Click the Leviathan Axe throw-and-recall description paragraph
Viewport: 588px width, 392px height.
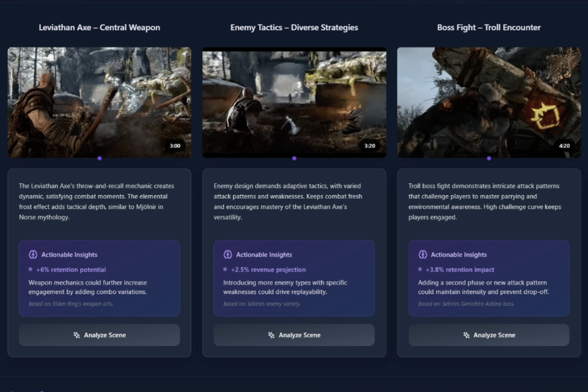click(x=97, y=201)
